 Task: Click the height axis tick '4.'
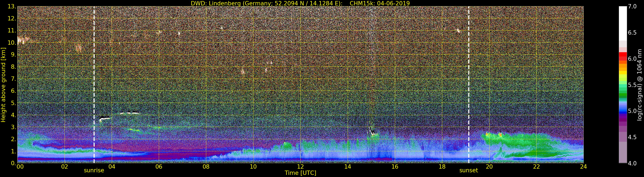coord(13,115)
